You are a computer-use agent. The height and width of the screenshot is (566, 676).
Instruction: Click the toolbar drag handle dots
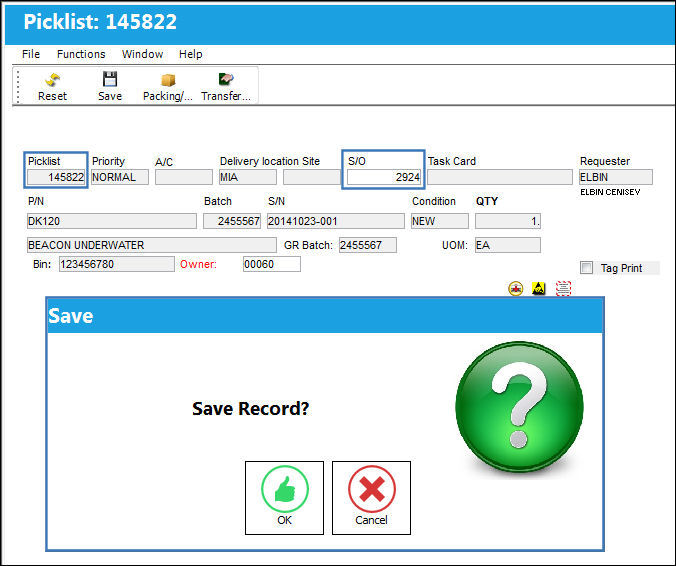[x=18, y=86]
